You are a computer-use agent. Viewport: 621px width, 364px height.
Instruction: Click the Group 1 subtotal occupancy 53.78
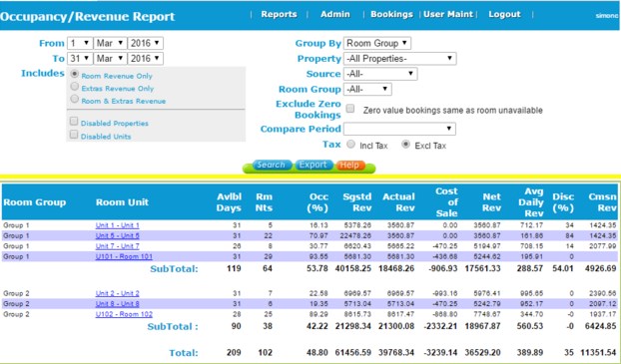pos(317,268)
